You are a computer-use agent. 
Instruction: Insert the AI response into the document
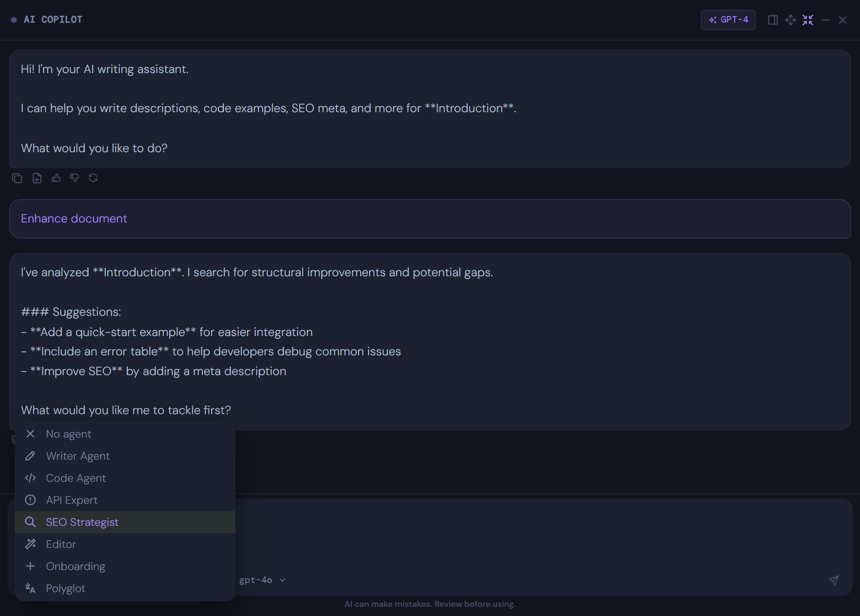click(37, 178)
